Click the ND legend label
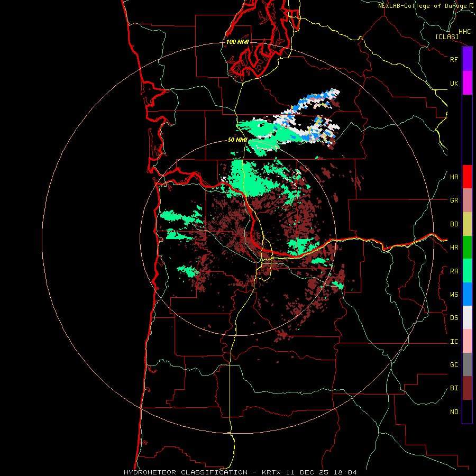 pyautogui.click(x=454, y=412)
